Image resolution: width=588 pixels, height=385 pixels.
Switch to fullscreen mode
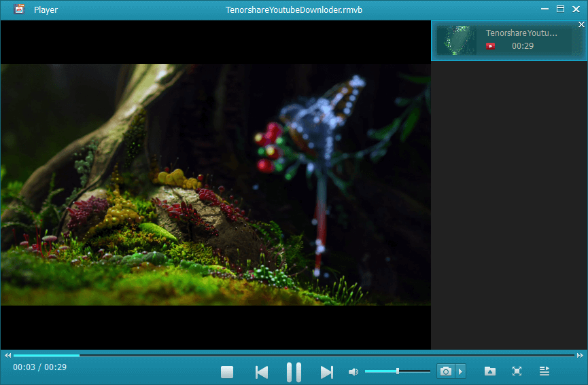pyautogui.click(x=517, y=371)
